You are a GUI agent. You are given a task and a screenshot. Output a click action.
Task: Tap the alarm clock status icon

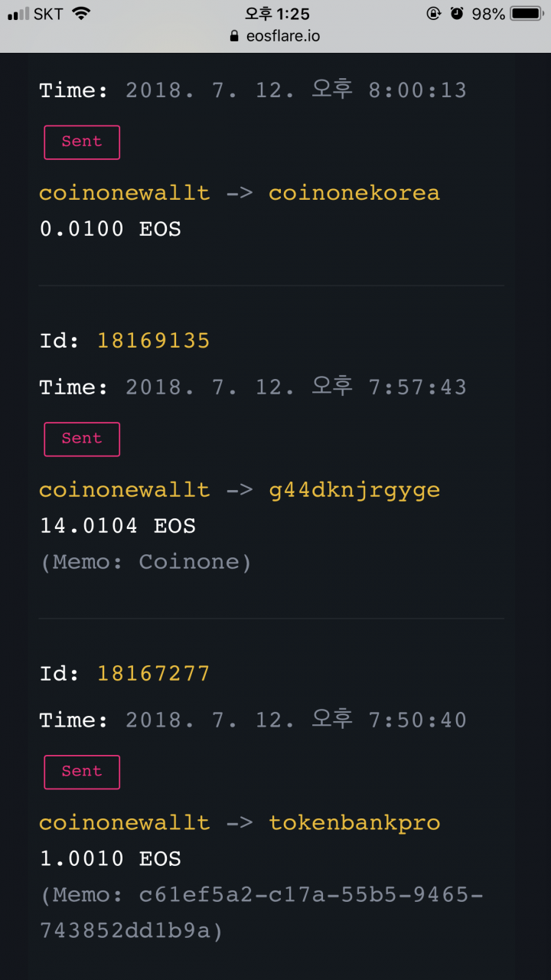point(457,13)
